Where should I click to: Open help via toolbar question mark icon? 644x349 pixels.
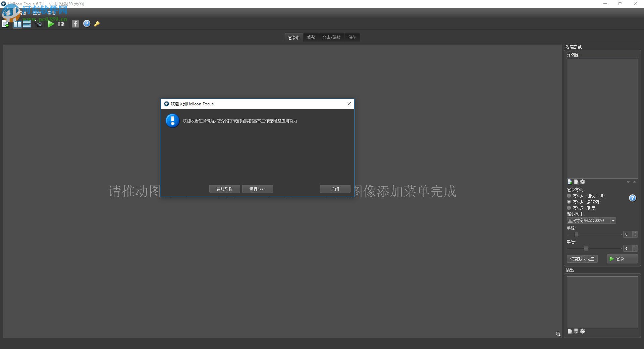tap(87, 23)
